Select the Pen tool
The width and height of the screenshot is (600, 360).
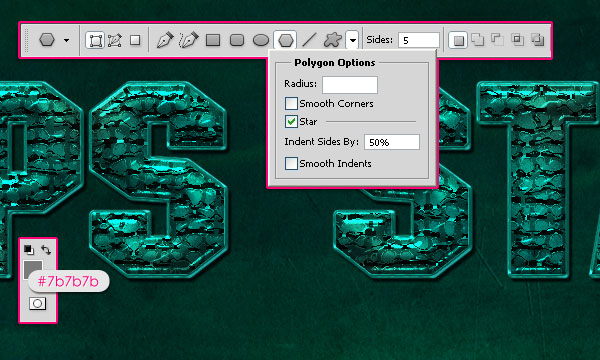165,40
